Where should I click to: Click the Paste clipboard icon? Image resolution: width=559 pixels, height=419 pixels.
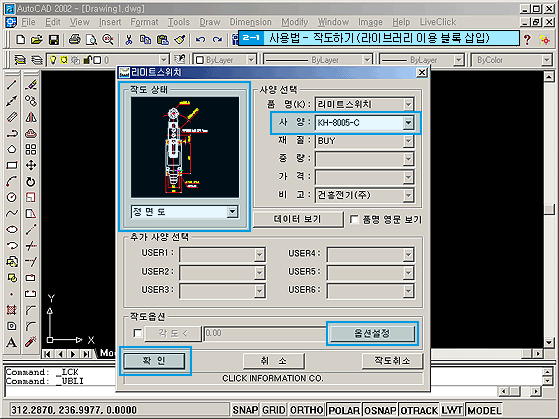163,39
